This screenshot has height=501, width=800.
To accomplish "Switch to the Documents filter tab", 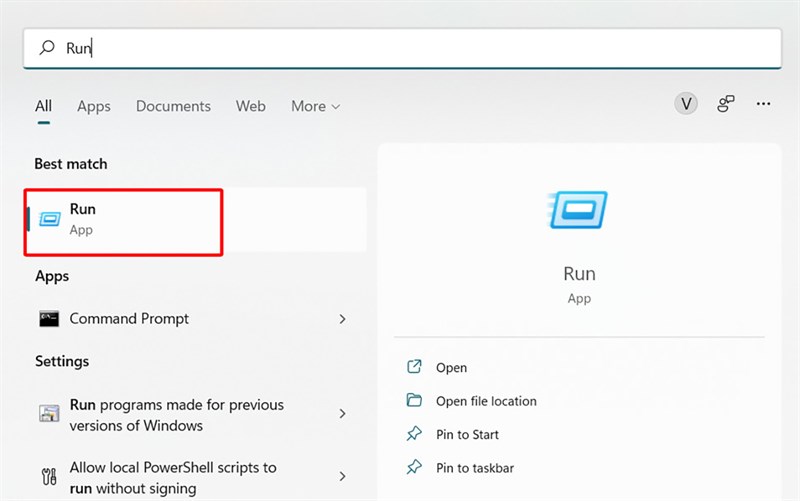I will point(173,106).
